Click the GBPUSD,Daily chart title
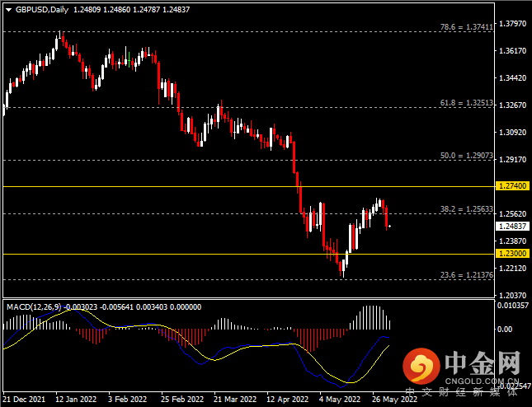Screen dimensions: 532x407 pyautogui.click(x=42, y=10)
